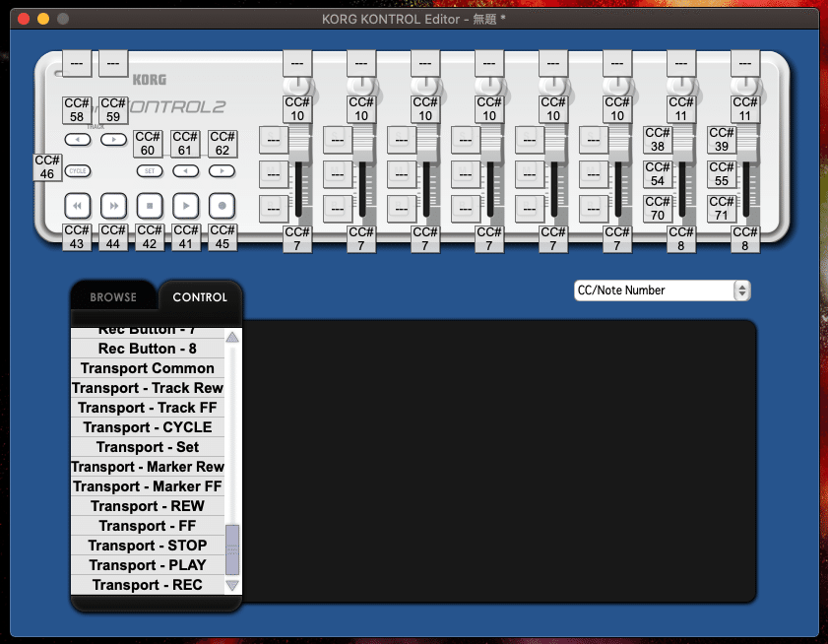Click the third channel's mute button
The width and height of the screenshot is (828, 644).
(x=402, y=174)
